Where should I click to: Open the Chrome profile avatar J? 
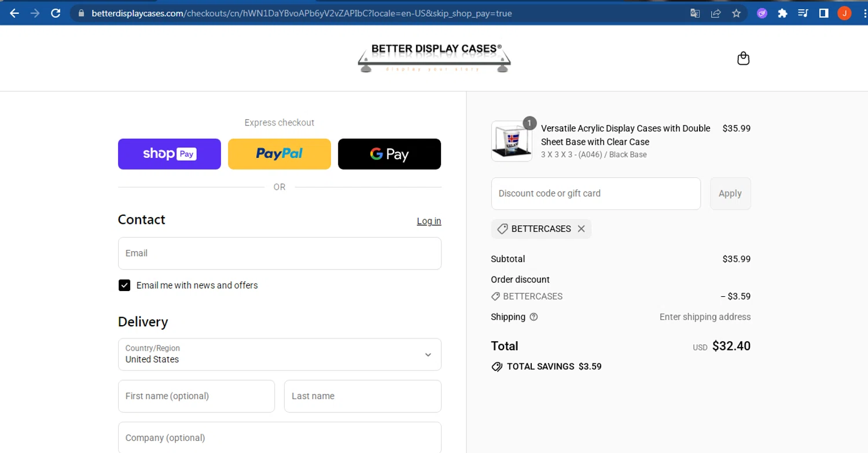[x=844, y=13]
